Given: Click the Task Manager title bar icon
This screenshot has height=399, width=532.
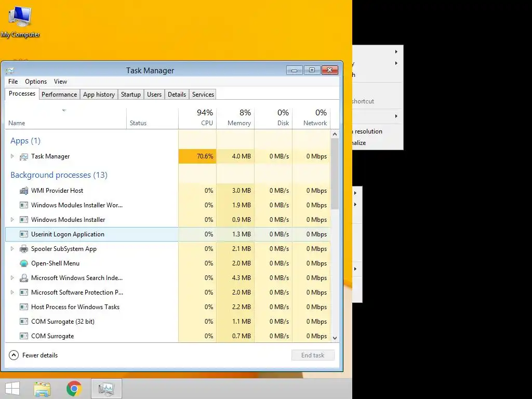Looking at the screenshot, I should (x=10, y=70).
